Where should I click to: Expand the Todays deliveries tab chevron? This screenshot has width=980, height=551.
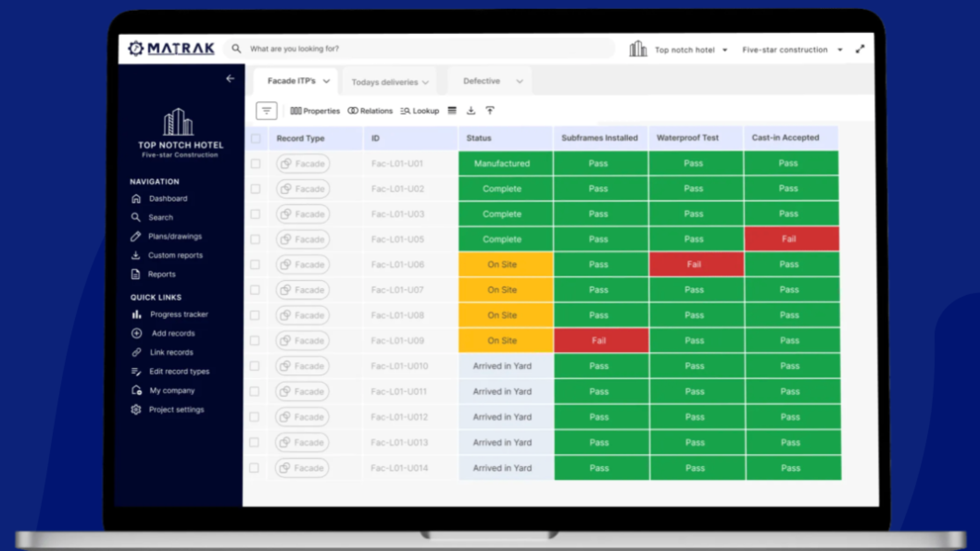click(x=425, y=82)
